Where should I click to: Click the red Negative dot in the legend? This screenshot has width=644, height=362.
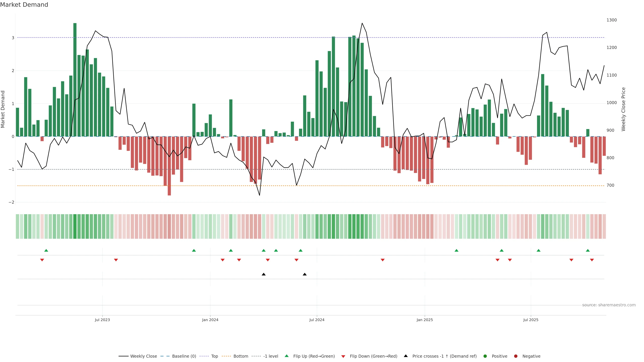[x=516, y=356]
